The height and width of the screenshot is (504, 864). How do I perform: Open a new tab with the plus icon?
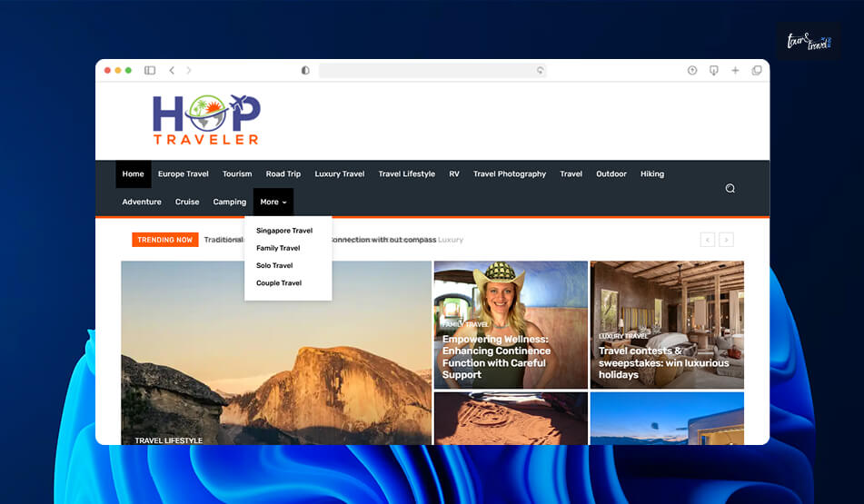tap(735, 71)
